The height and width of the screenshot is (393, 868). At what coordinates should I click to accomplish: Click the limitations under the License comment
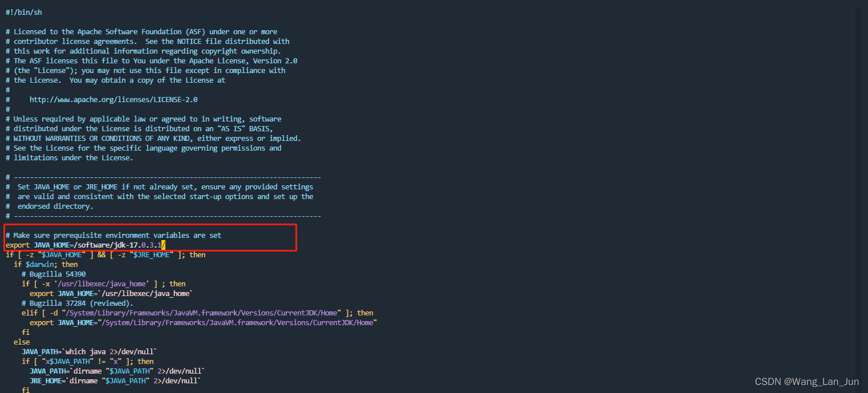(68, 157)
